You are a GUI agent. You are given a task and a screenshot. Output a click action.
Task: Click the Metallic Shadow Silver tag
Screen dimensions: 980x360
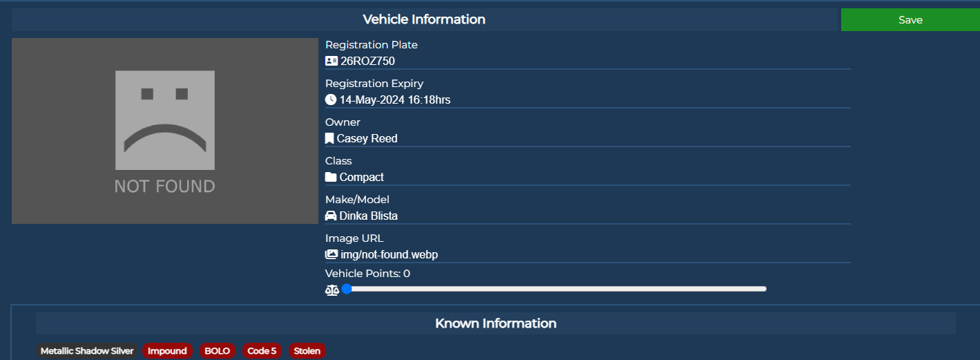coord(87,351)
